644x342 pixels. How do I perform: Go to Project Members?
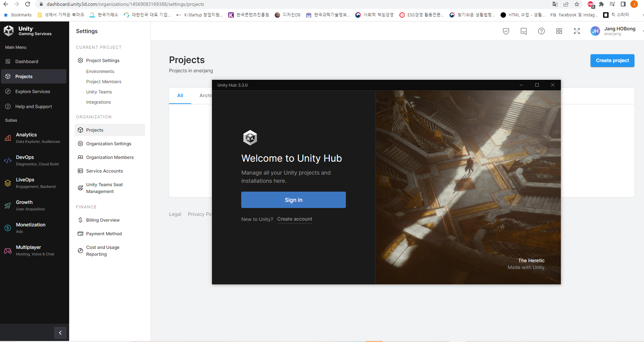[x=104, y=81]
